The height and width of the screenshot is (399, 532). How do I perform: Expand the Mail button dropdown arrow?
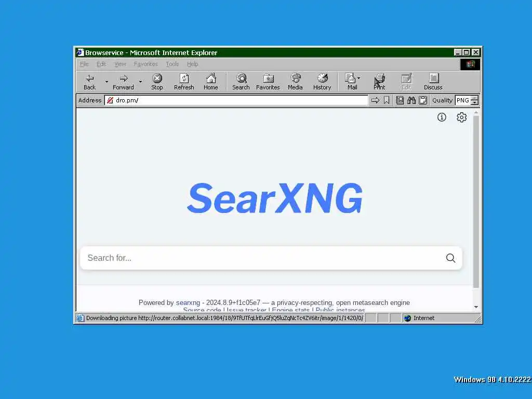click(359, 78)
